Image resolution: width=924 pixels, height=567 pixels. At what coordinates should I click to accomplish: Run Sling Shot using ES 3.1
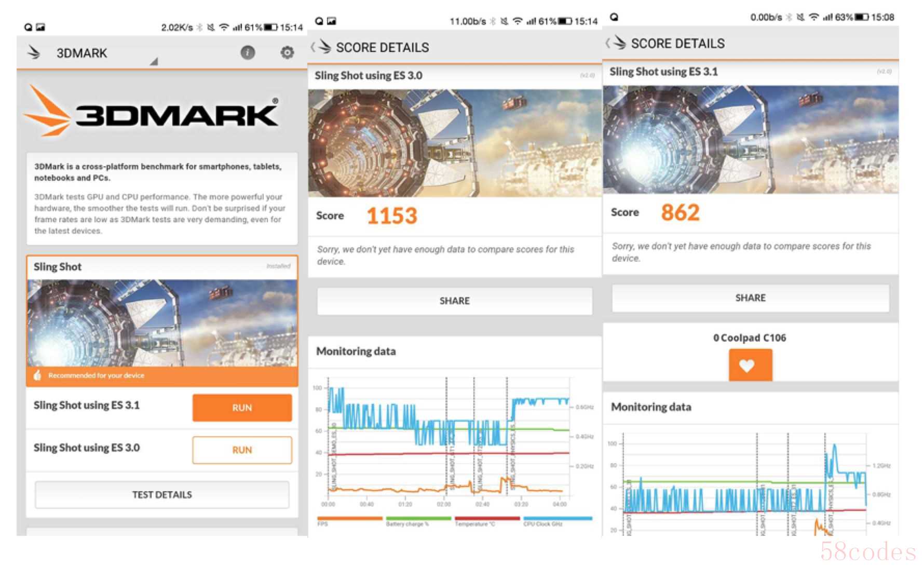click(242, 408)
